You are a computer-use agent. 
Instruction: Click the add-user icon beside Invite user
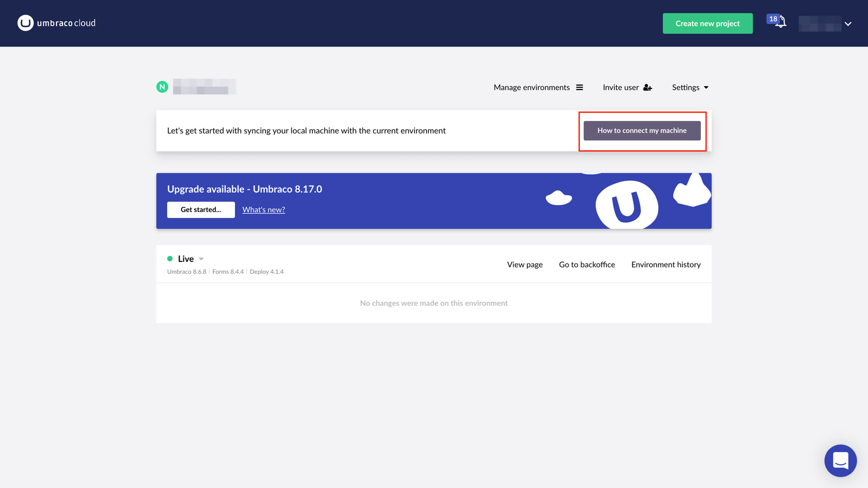coord(648,87)
